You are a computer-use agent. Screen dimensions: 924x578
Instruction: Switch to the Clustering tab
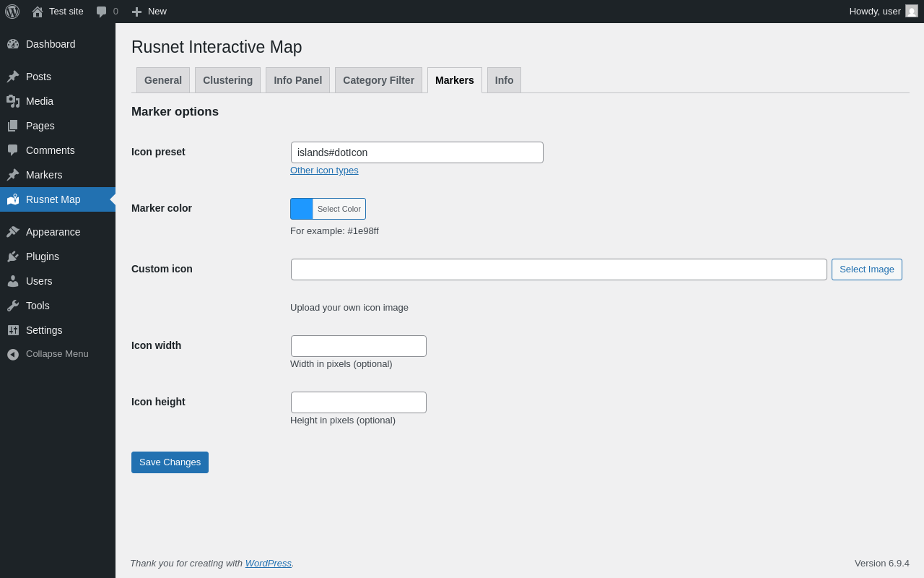click(x=227, y=80)
